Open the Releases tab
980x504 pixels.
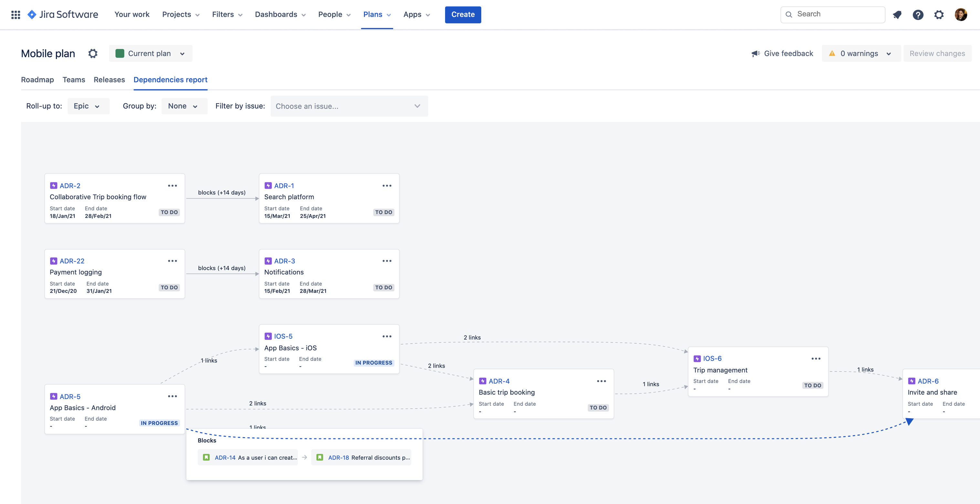click(x=109, y=79)
